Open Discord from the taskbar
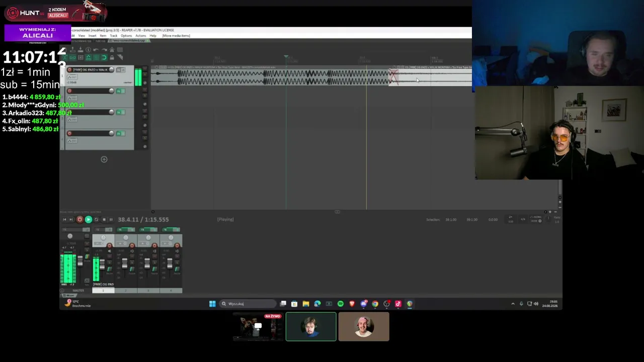644x362 pixels. point(364,304)
